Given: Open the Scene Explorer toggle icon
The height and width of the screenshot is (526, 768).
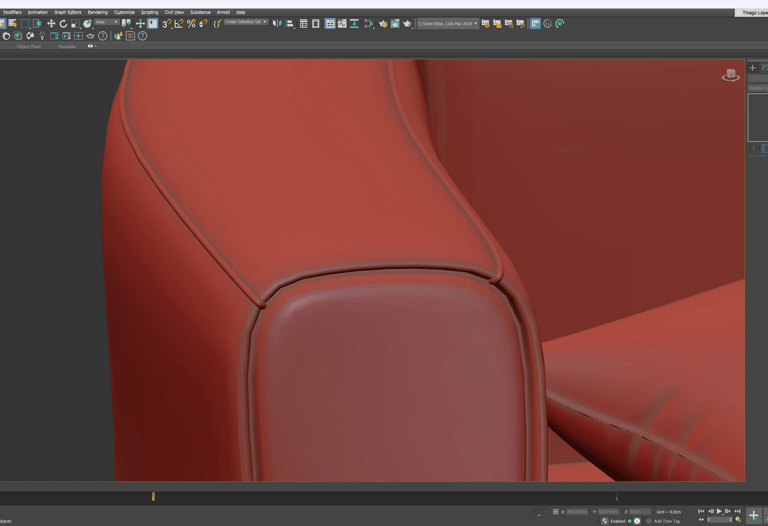Looking at the screenshot, I should pyautogui.click(x=304, y=24).
